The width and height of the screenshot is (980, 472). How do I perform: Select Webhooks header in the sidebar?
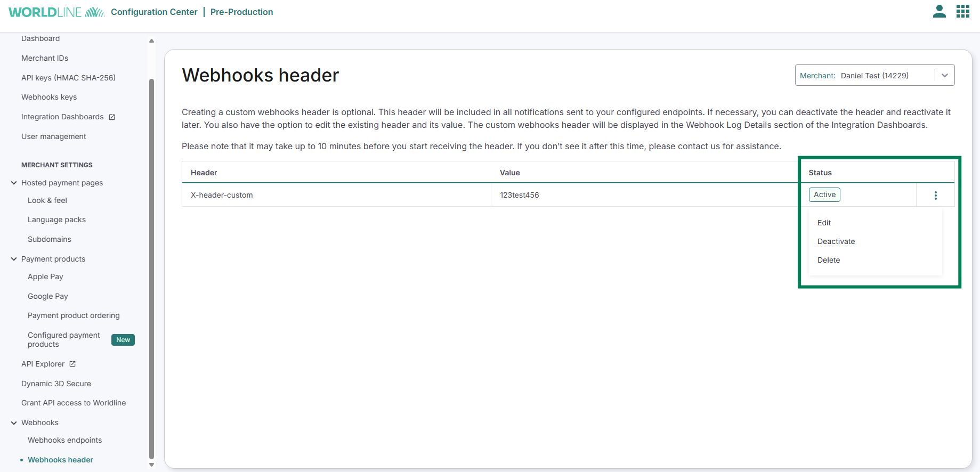click(x=60, y=460)
